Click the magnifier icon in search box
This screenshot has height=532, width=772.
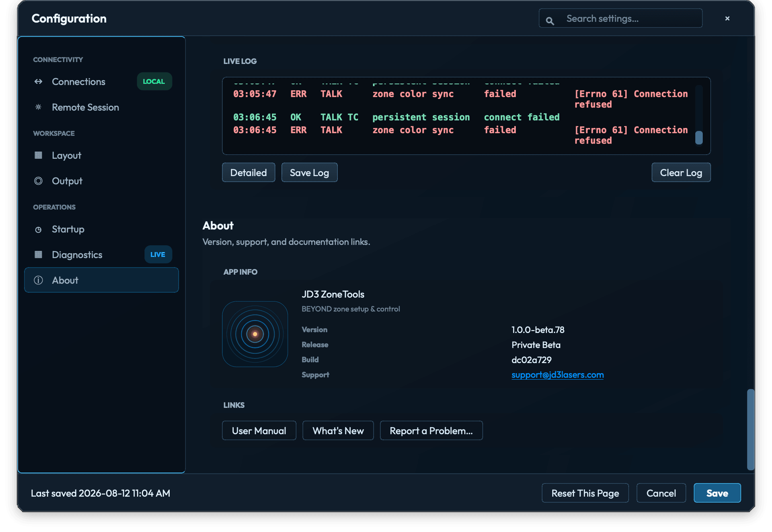(550, 20)
